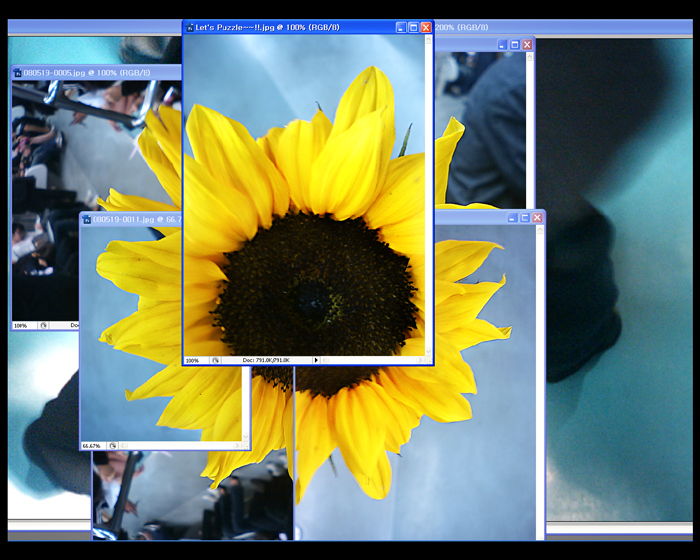Click the 100% zoom field in Let's Puzzle window
The image size is (700, 560).
[x=196, y=360]
